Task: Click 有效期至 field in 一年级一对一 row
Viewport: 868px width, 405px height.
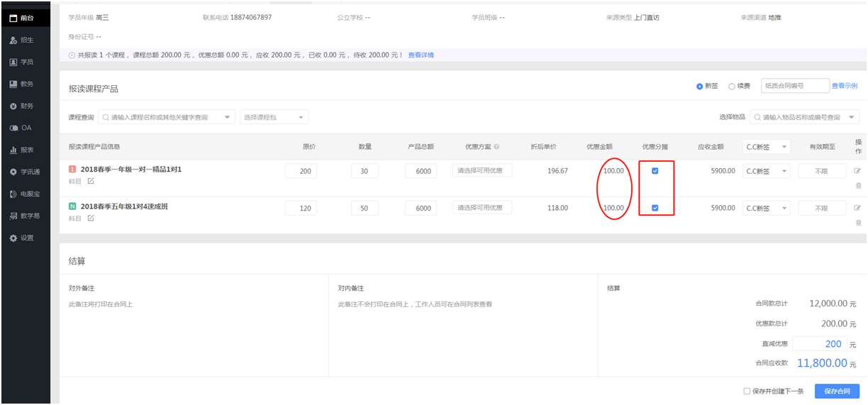Action: coord(822,171)
